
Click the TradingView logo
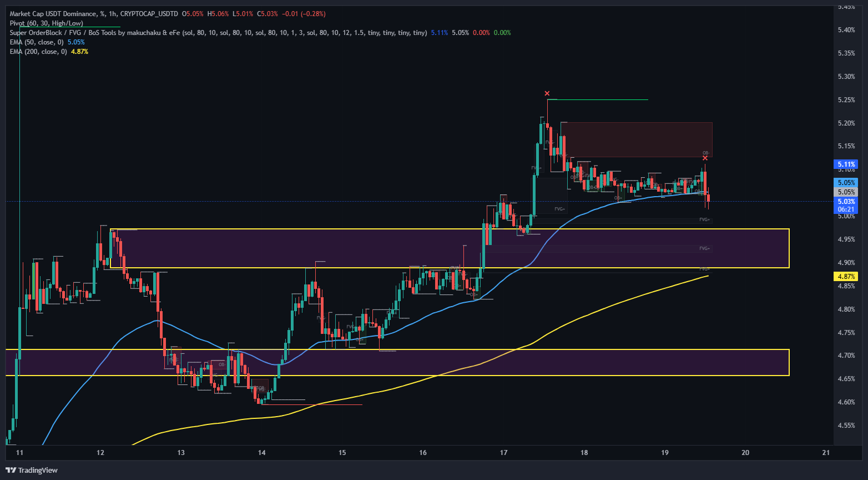(x=33, y=470)
